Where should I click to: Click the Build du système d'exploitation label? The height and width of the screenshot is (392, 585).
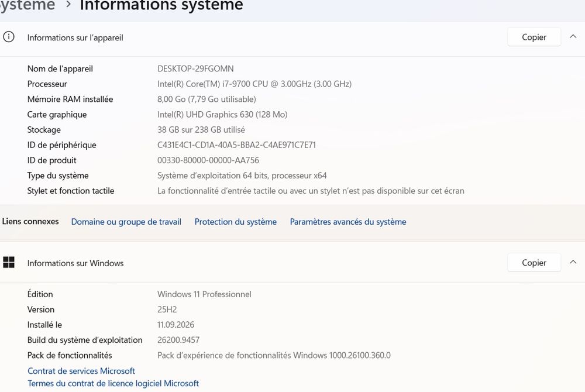coord(85,340)
